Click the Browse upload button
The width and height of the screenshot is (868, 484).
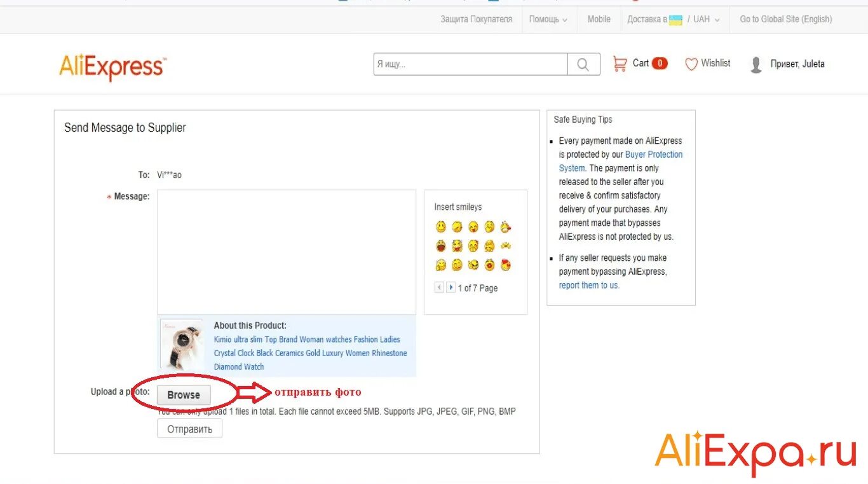[184, 395]
